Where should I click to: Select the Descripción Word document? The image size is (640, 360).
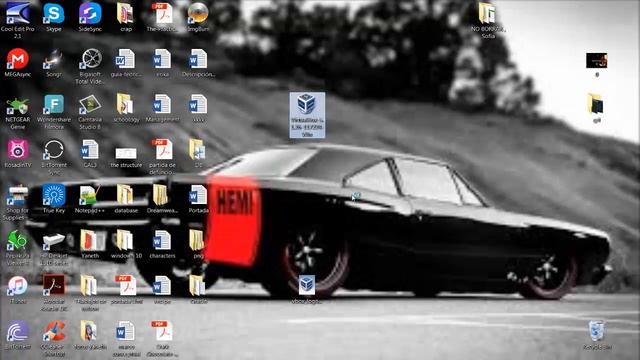pos(198,63)
